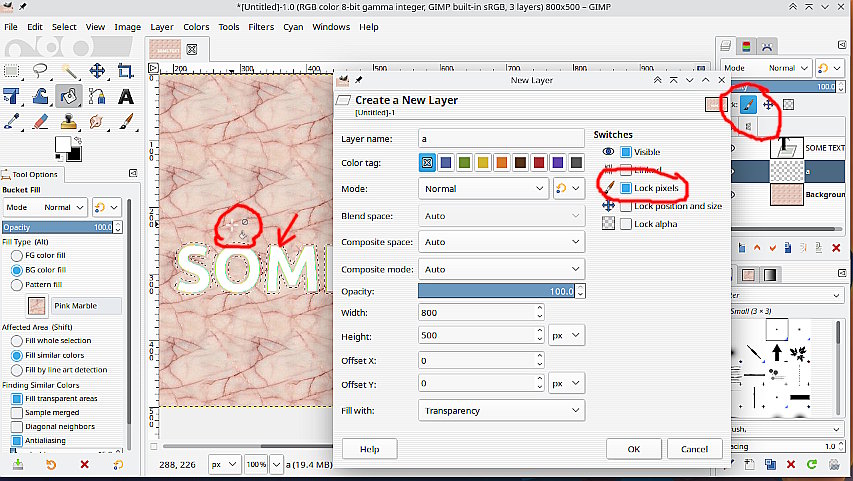Select the Paths tool

coord(97,96)
